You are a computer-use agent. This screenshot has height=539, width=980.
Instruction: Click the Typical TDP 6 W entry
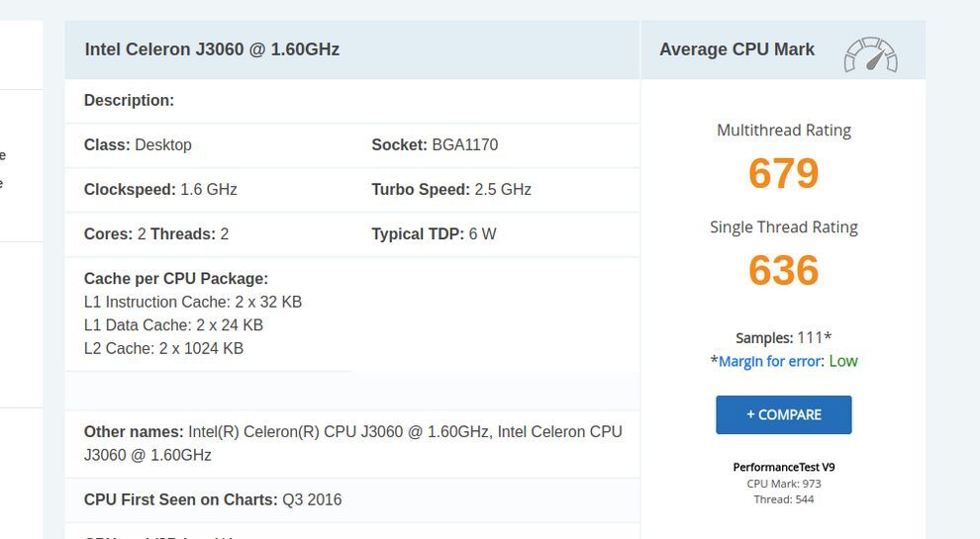pyautogui.click(x=434, y=234)
